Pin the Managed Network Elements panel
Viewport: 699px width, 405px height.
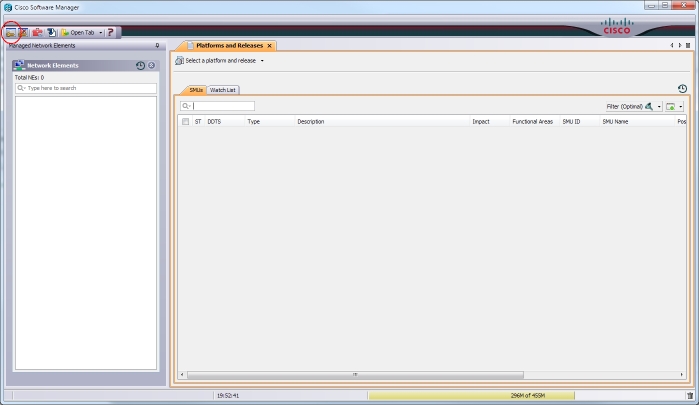pyautogui.click(x=157, y=45)
